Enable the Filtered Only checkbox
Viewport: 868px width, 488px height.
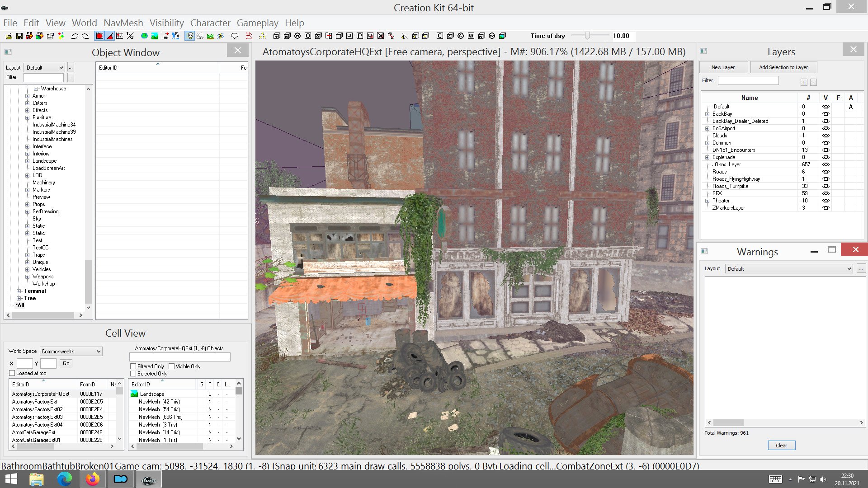point(133,366)
